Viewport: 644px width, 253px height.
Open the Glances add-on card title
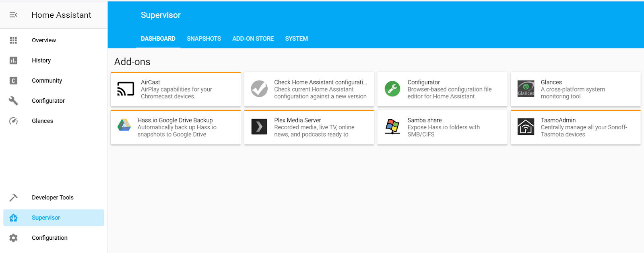tap(551, 82)
